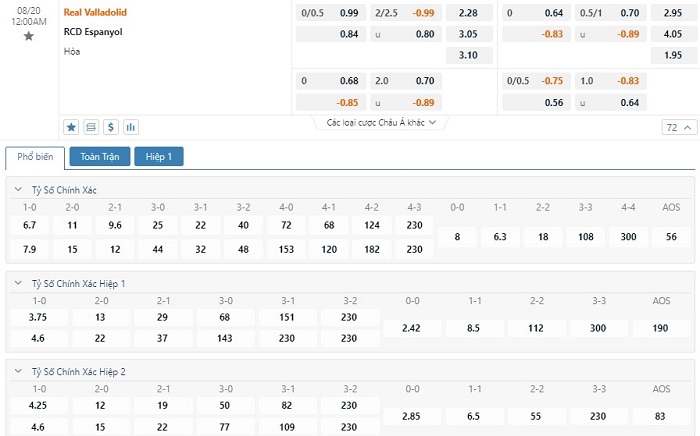Click the blue star icon in match toolbar
This screenshot has height=436, width=700.
(71, 127)
